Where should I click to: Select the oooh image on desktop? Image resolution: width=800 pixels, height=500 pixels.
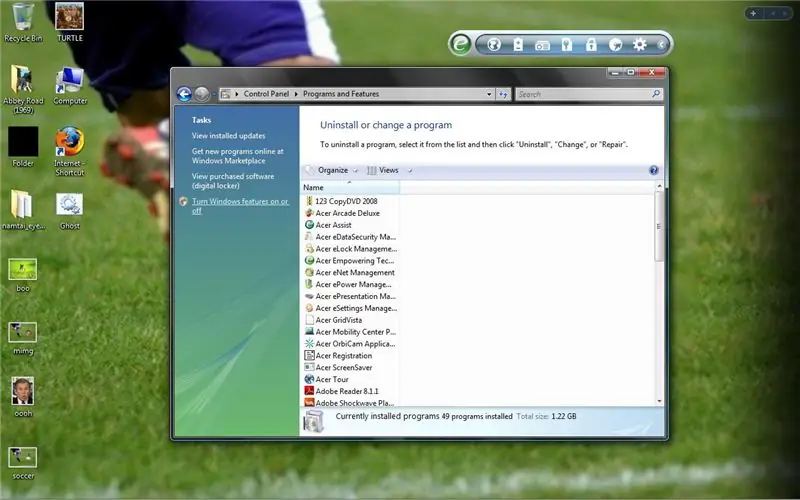pyautogui.click(x=23, y=397)
